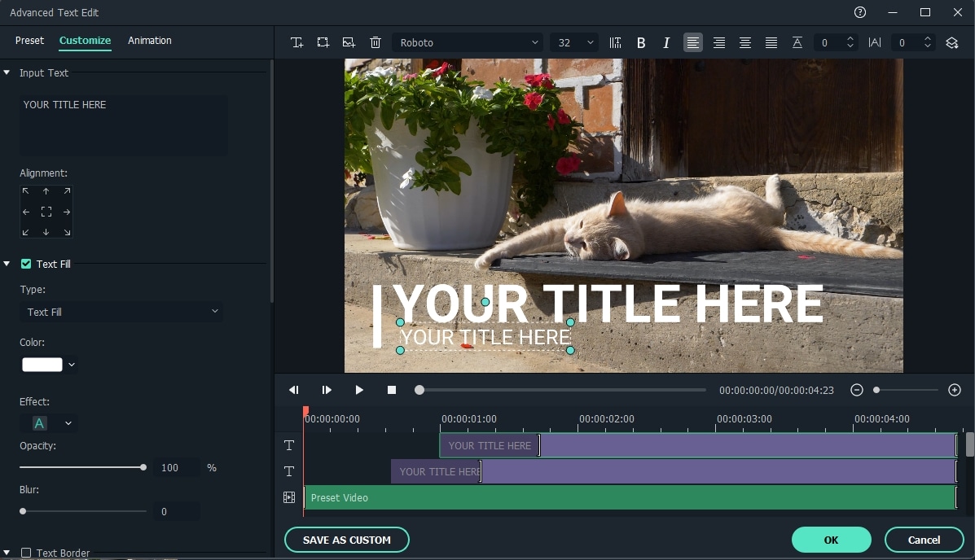Insert an image element from toolbar
975x560 pixels.
click(349, 43)
